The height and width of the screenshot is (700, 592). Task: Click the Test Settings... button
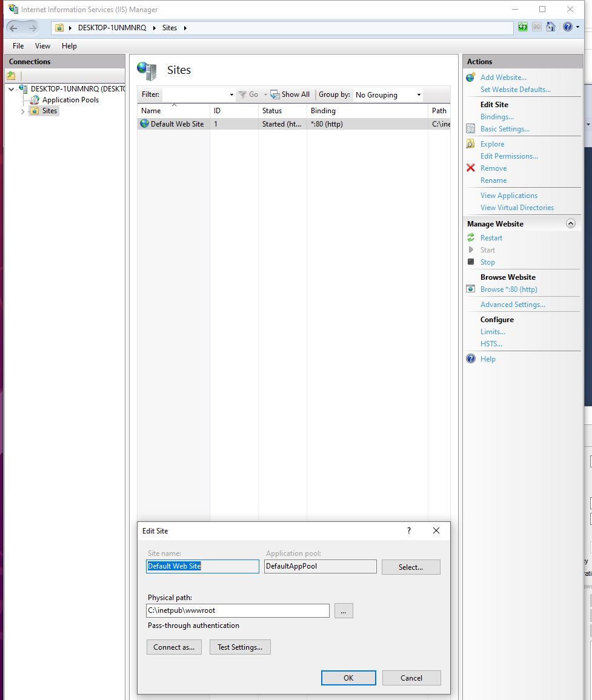click(240, 647)
